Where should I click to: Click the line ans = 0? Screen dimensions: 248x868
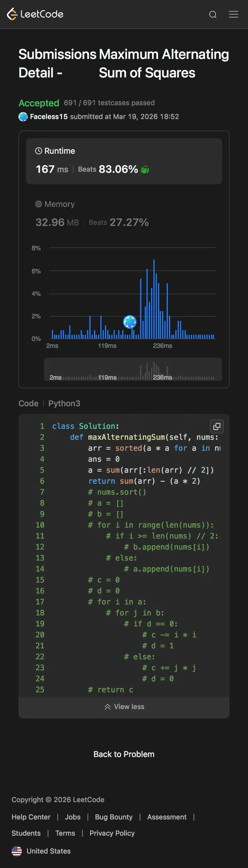pyautogui.click(x=104, y=459)
